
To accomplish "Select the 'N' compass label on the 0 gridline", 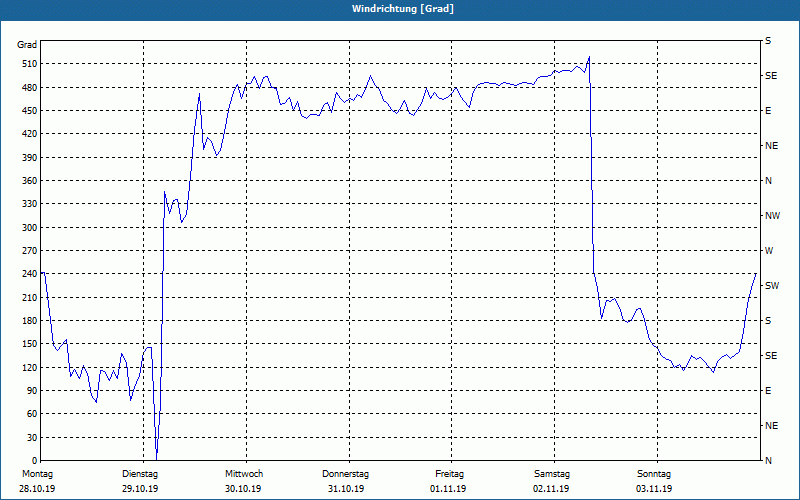I will point(769,461).
